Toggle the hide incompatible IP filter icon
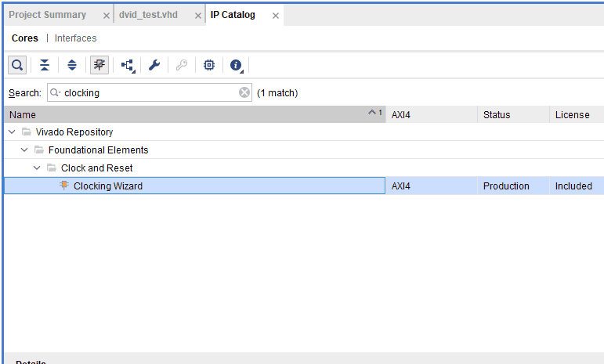This screenshot has width=604, height=364. pos(99,66)
